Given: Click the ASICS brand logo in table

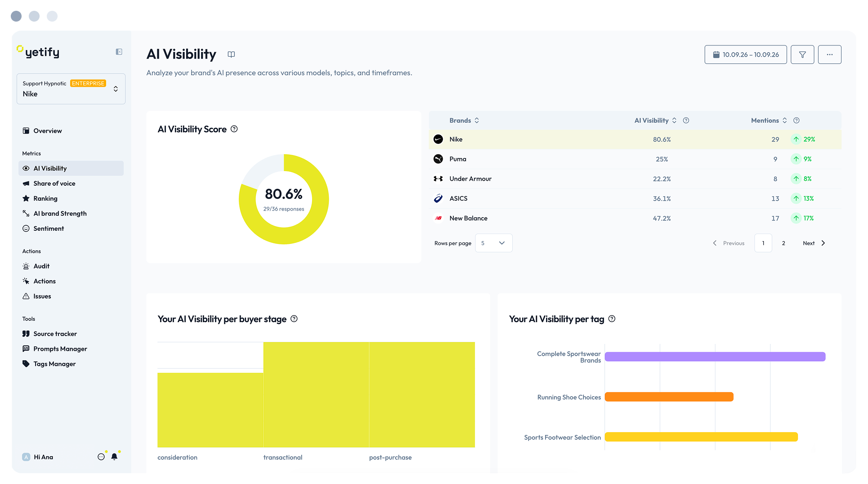Looking at the screenshot, I should (x=438, y=198).
